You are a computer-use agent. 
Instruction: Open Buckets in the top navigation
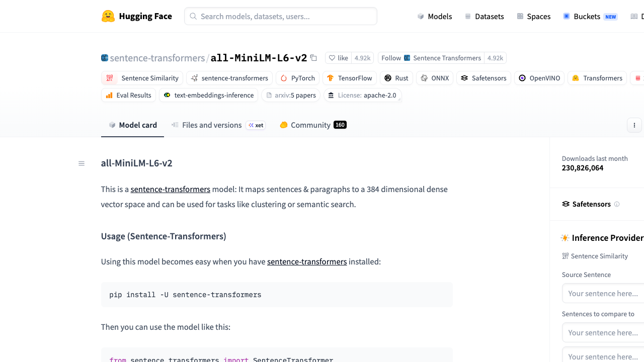click(590, 17)
